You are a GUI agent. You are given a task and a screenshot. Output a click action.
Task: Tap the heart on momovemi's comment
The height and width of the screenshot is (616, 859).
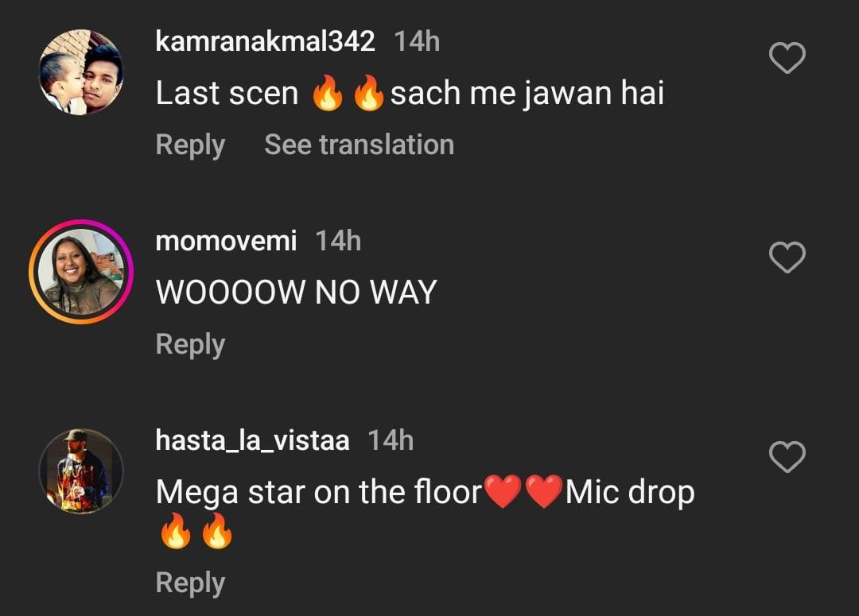(x=787, y=258)
